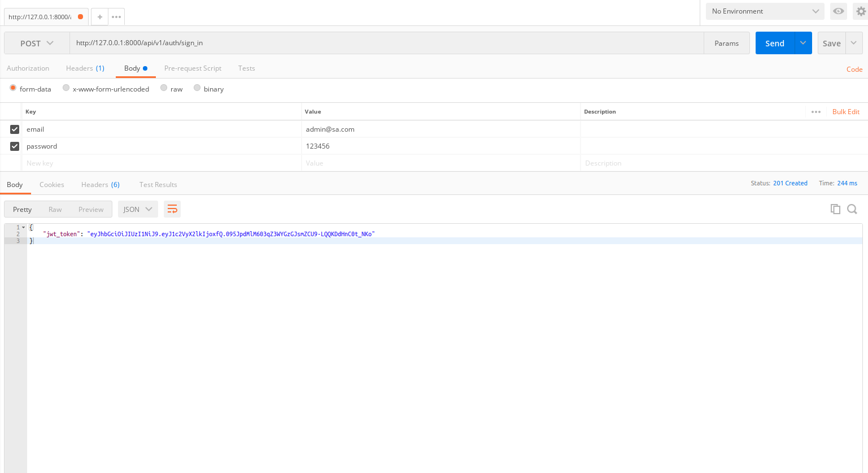Search within the response body

[852, 209]
